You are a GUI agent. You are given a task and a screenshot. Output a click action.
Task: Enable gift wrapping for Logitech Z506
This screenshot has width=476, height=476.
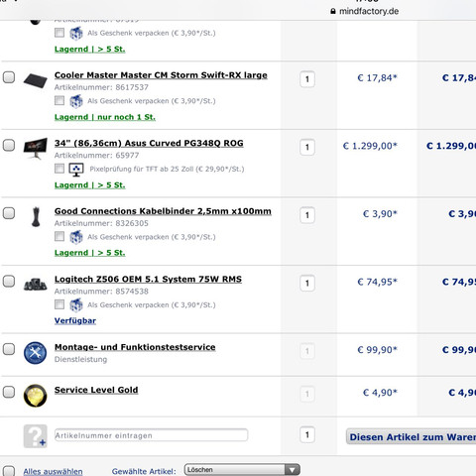click(59, 304)
